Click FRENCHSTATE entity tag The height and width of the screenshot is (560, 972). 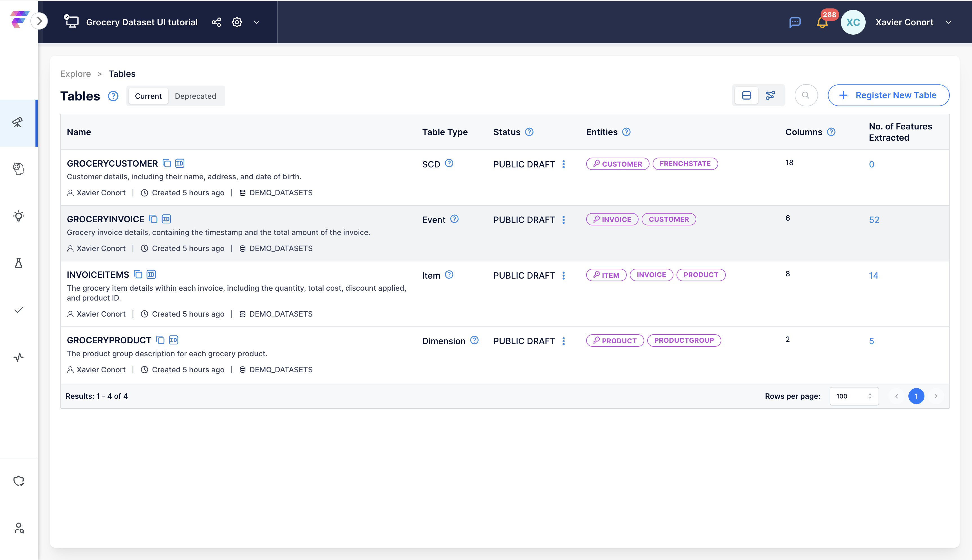(685, 164)
